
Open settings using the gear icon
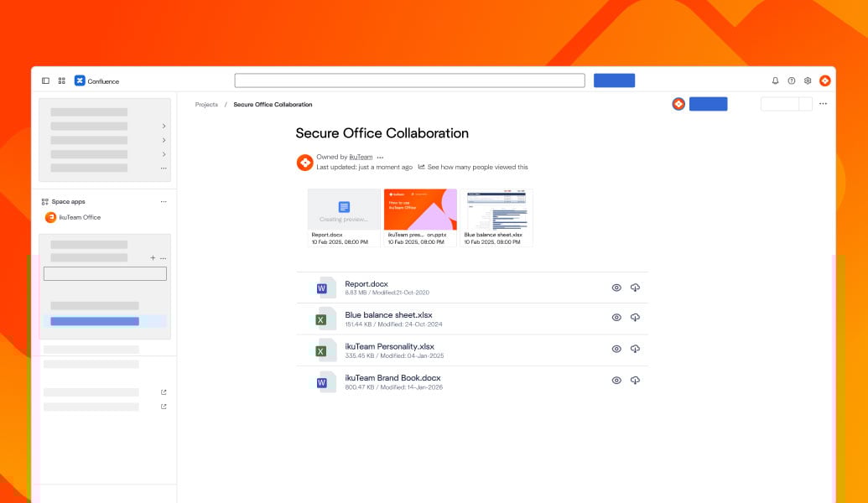point(807,80)
